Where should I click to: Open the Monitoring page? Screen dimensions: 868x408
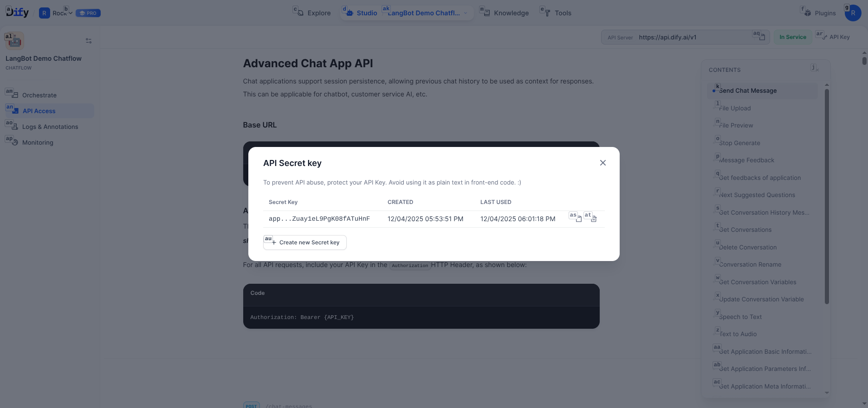click(x=38, y=142)
